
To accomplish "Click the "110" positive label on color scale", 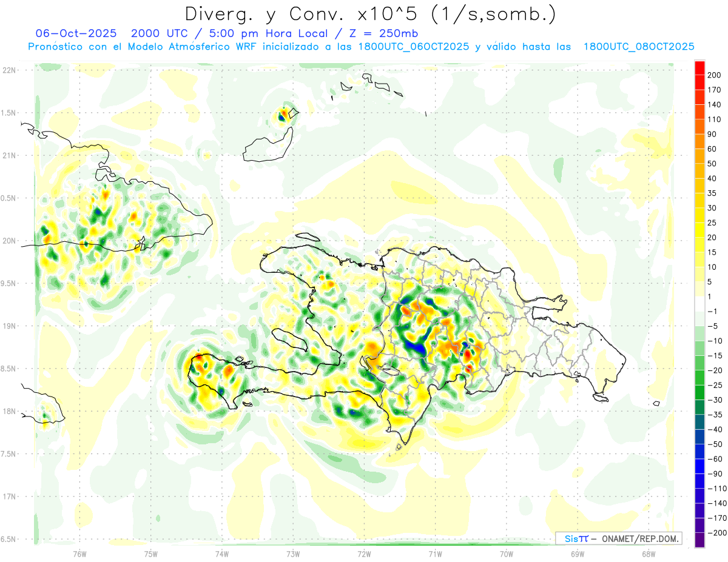I will point(714,119).
